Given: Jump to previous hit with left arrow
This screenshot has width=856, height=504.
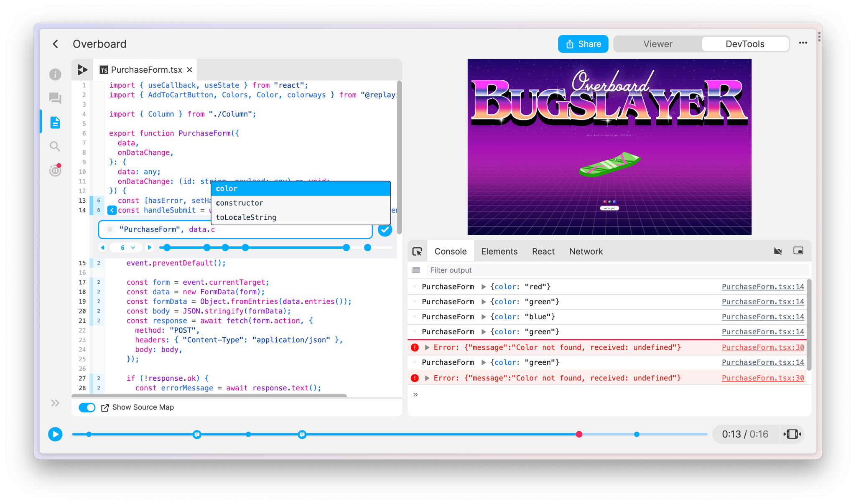Looking at the screenshot, I should [x=103, y=247].
